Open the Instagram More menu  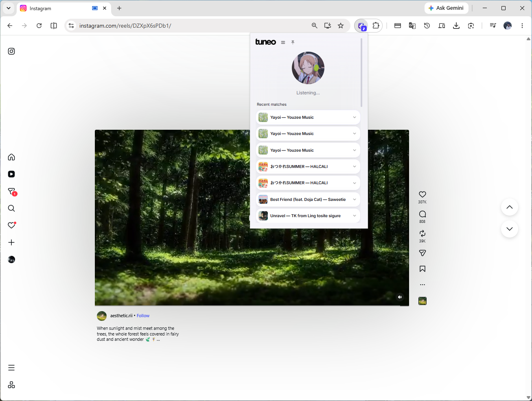click(11, 368)
